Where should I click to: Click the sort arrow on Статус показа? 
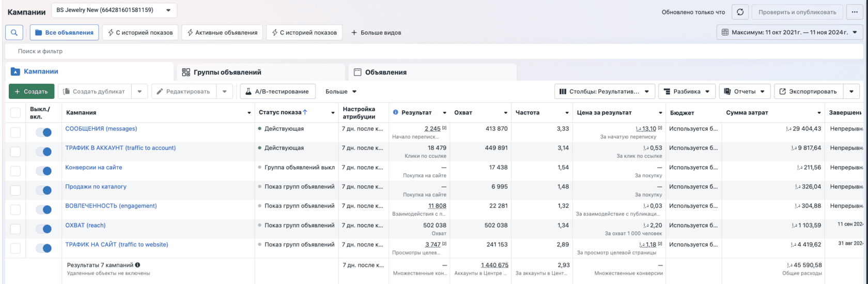point(305,112)
